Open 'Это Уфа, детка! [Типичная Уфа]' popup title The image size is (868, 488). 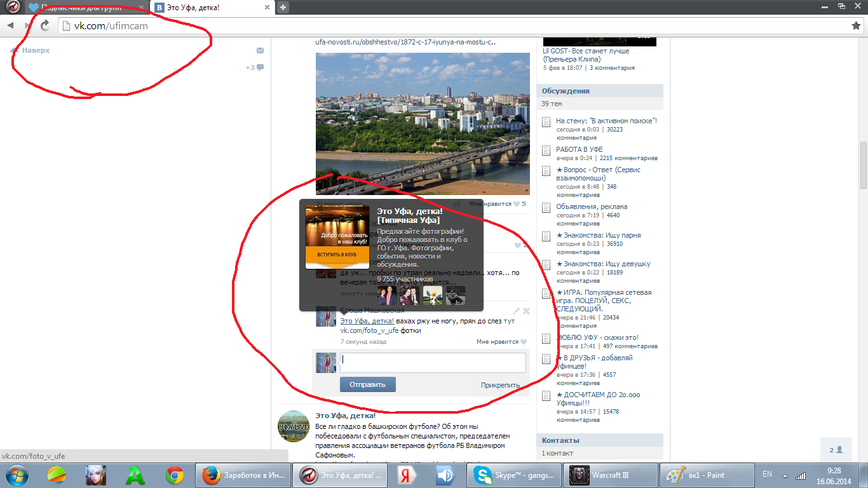tap(410, 215)
